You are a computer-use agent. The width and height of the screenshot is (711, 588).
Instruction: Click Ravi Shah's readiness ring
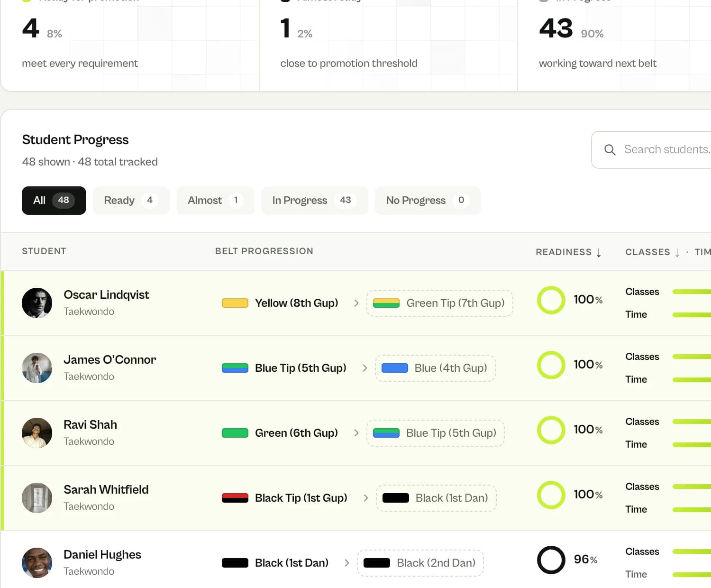pyautogui.click(x=551, y=430)
